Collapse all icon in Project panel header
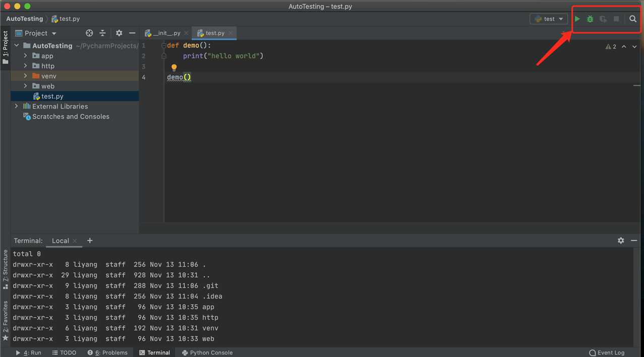 [x=102, y=33]
